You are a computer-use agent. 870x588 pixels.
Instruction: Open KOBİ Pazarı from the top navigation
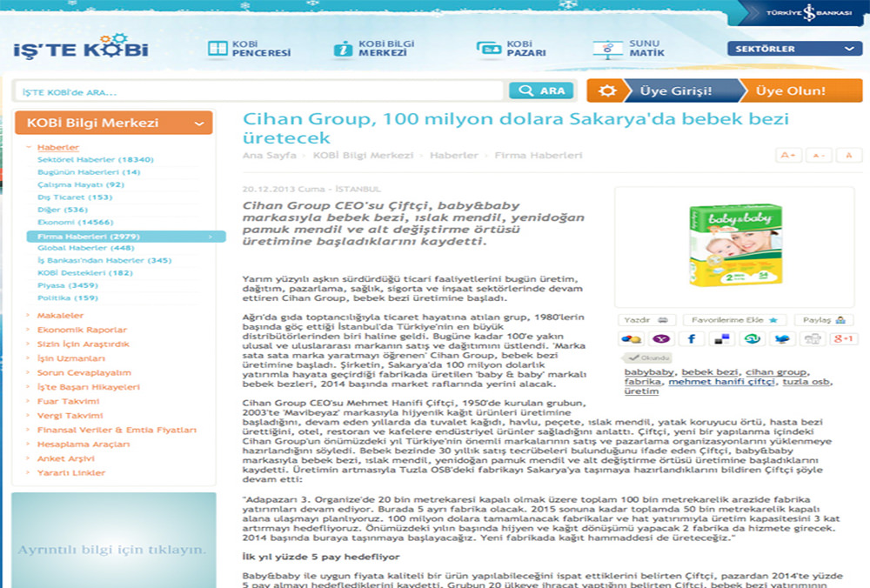[511, 48]
